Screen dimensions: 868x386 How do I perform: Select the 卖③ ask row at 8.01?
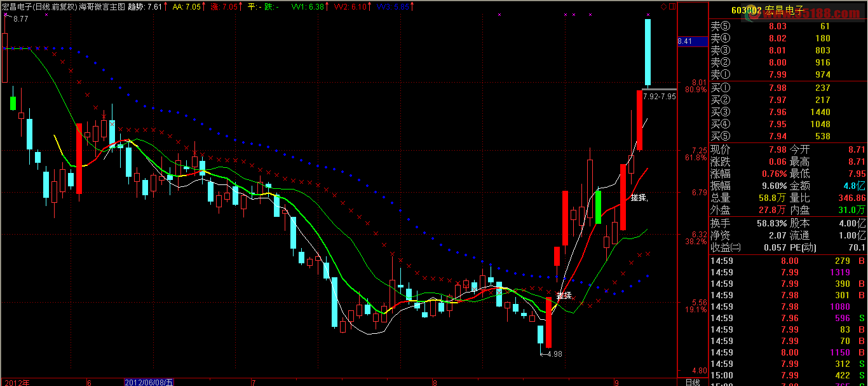pos(787,50)
